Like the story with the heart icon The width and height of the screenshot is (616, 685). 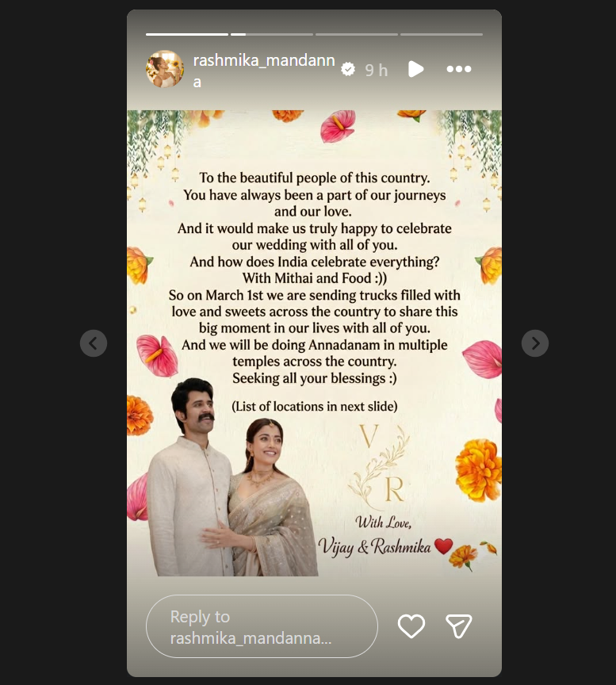[x=411, y=626]
